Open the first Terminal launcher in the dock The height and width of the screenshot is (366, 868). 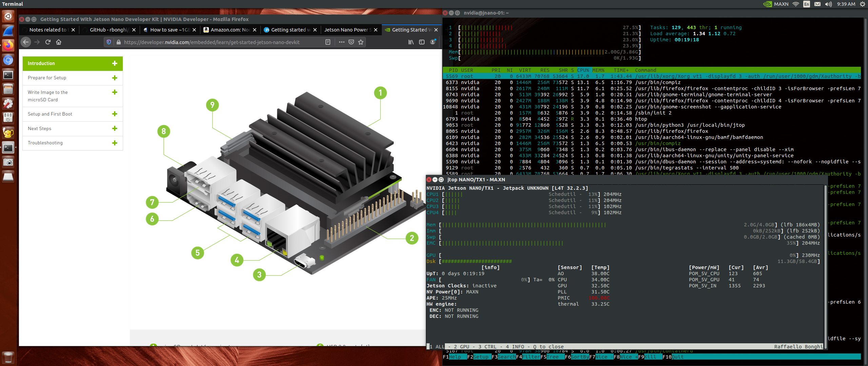click(8, 75)
